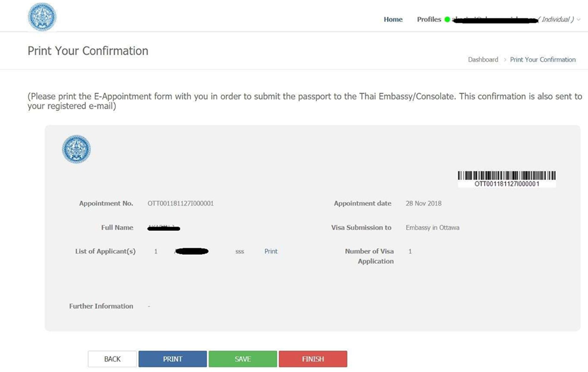
Task: Open the Home menu item
Action: tap(393, 19)
